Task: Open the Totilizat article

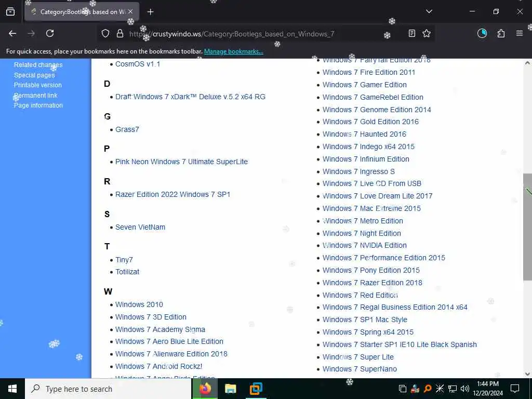Action: pyautogui.click(x=127, y=272)
